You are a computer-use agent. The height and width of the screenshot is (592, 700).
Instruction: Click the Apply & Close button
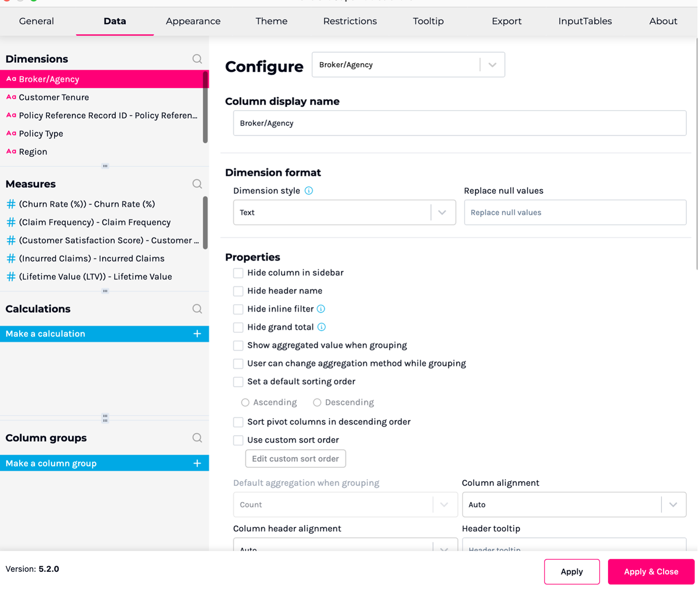point(651,572)
